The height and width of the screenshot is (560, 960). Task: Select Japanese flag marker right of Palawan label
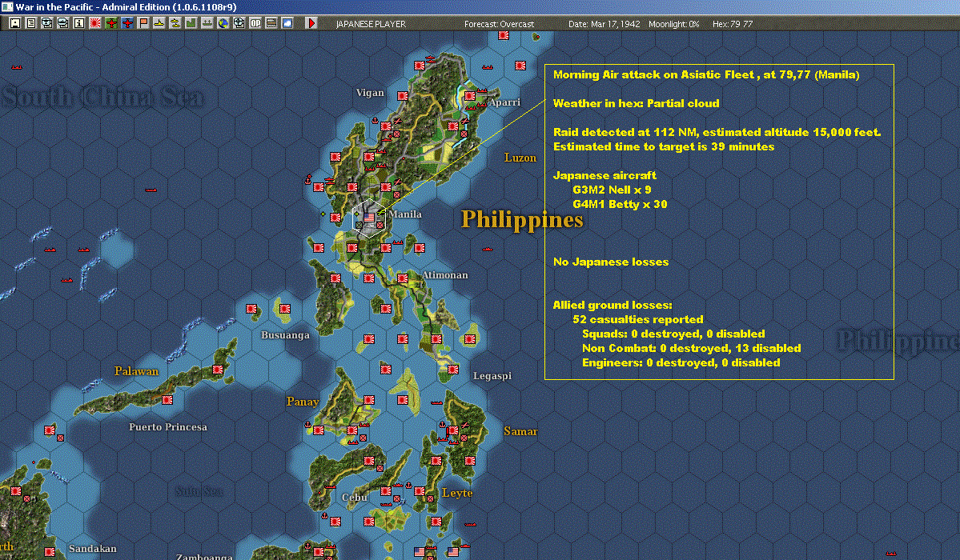[217, 370]
